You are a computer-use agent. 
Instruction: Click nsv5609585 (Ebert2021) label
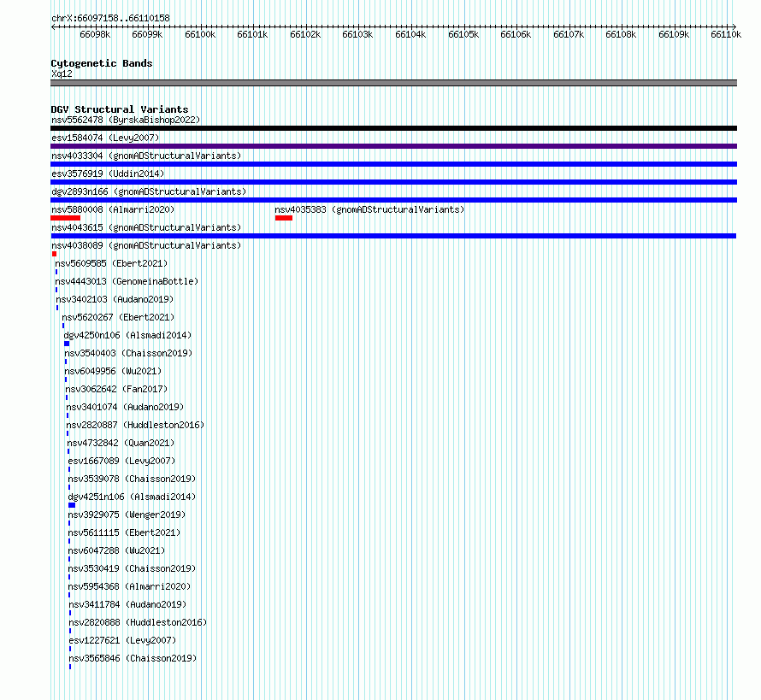111,263
